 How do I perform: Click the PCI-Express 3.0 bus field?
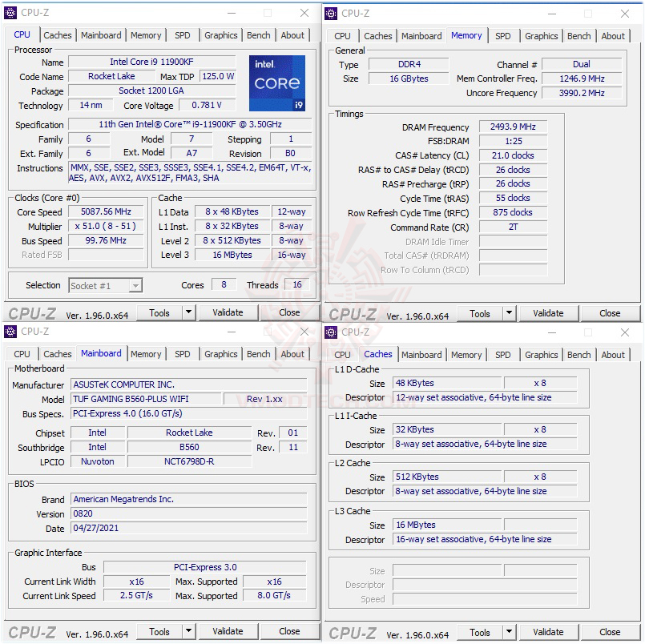tap(205, 567)
